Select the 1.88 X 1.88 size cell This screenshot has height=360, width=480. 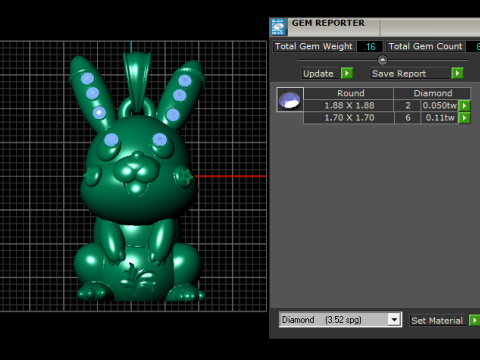[349, 106]
